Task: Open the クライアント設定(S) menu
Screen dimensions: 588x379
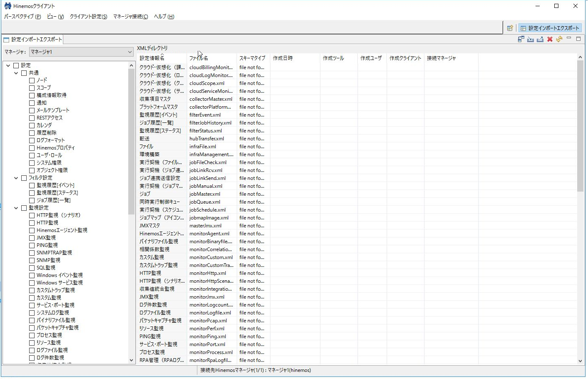Action: click(88, 17)
